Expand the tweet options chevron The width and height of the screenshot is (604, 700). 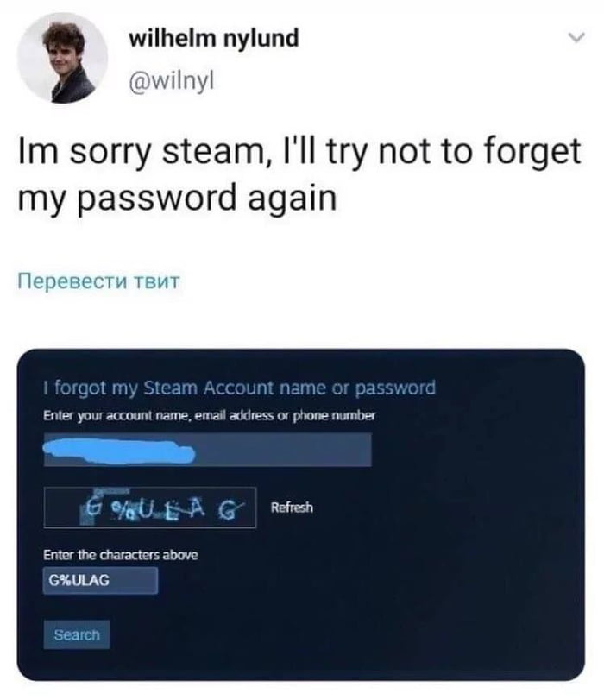pyautogui.click(x=576, y=37)
